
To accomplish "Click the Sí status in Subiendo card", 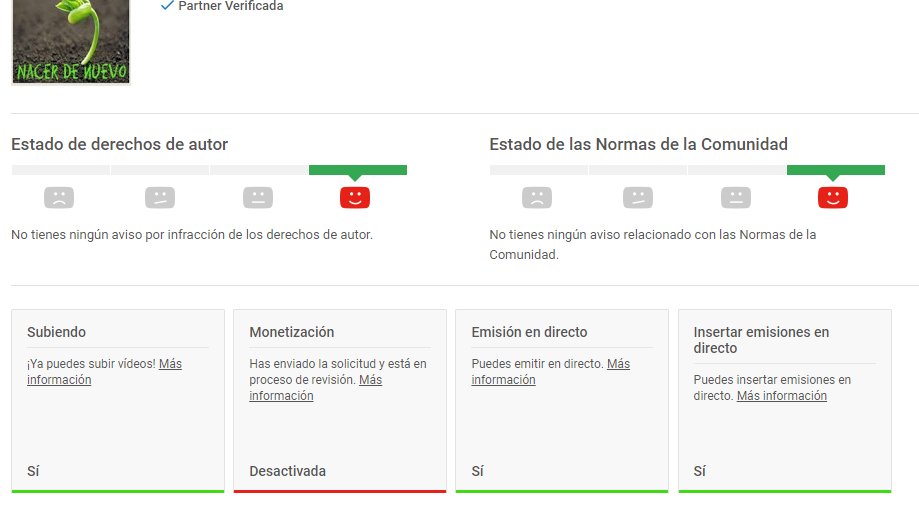I will point(33,471).
